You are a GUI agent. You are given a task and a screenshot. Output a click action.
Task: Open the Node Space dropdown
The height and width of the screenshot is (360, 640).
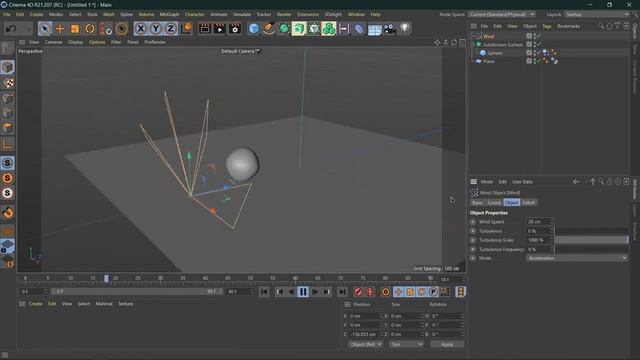pyautogui.click(x=502, y=14)
